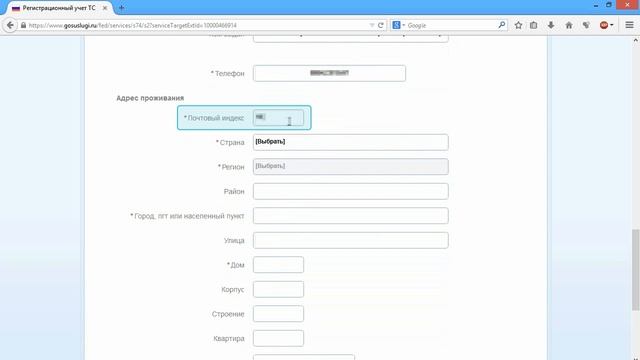Close the Регистрационный учет ТС tab
640x360 pixels.
click(105, 8)
